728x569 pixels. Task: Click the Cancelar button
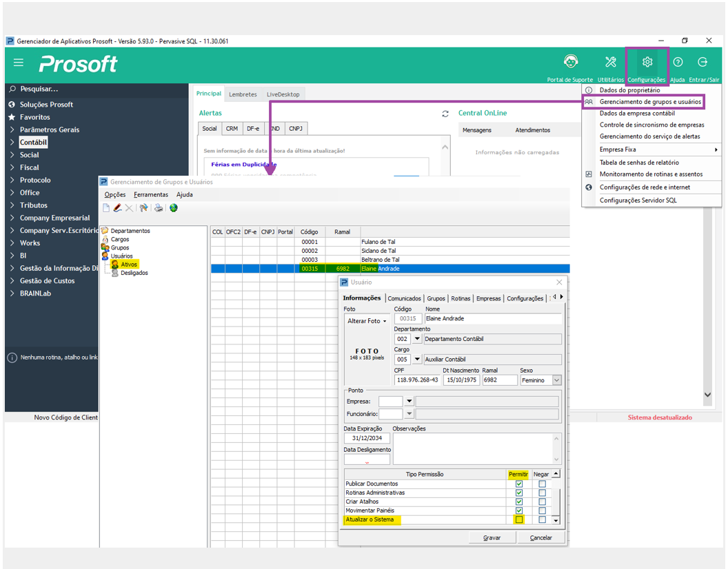[x=541, y=538]
